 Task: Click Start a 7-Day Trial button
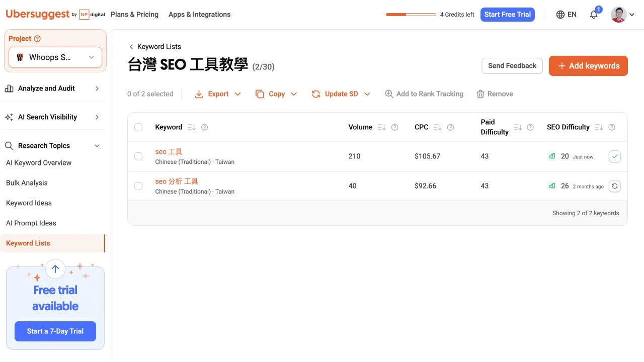[55, 331]
